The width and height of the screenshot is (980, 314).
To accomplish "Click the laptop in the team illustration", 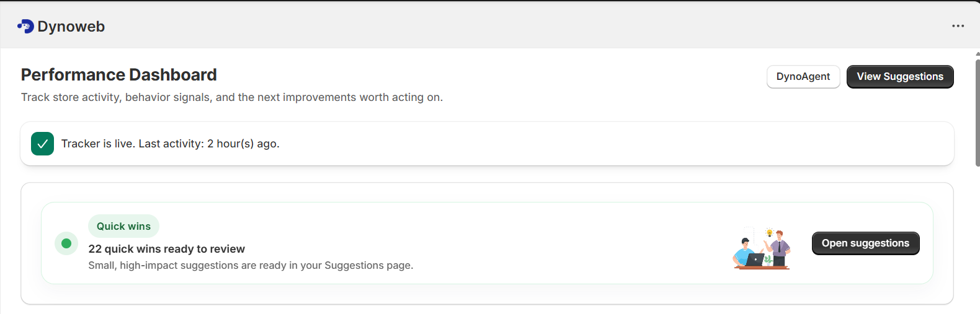I will [755, 259].
